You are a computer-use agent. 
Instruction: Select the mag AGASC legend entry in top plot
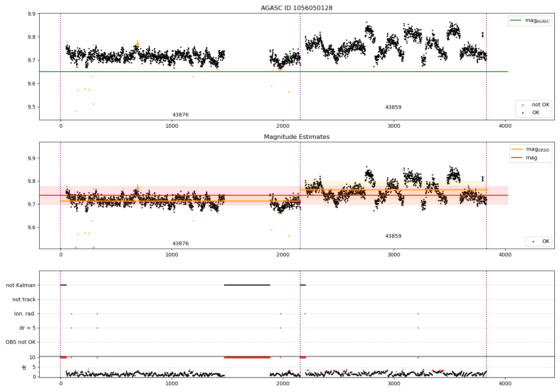(x=530, y=21)
